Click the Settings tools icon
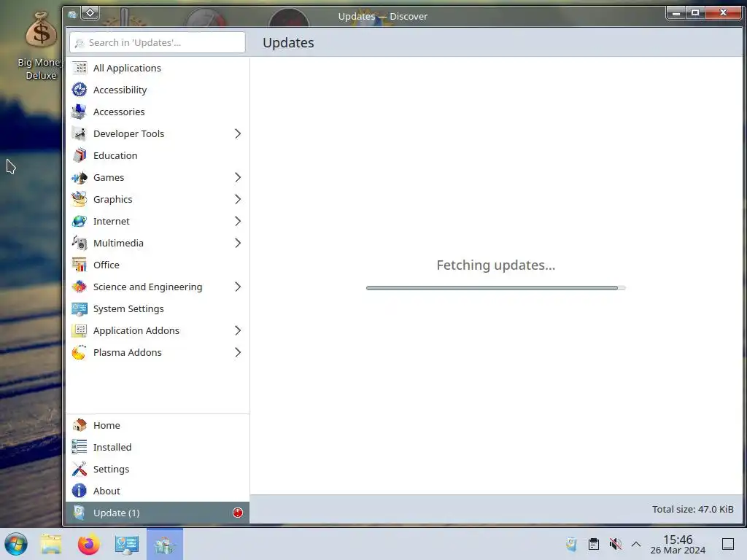 tap(80, 469)
